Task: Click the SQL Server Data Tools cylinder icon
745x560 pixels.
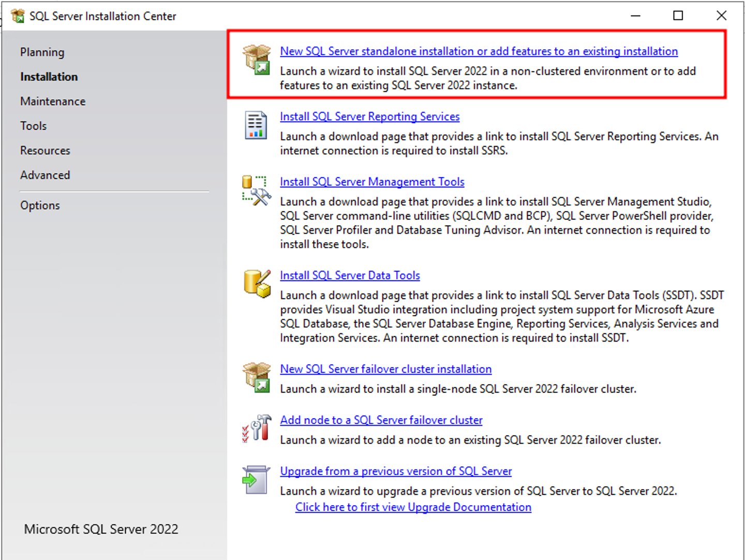Action: pyautogui.click(x=257, y=284)
